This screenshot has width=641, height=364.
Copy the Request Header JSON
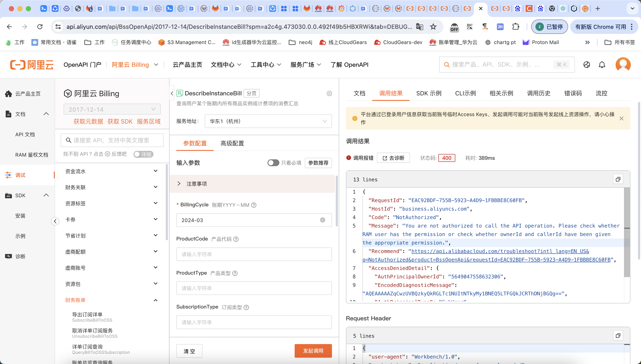point(618,335)
